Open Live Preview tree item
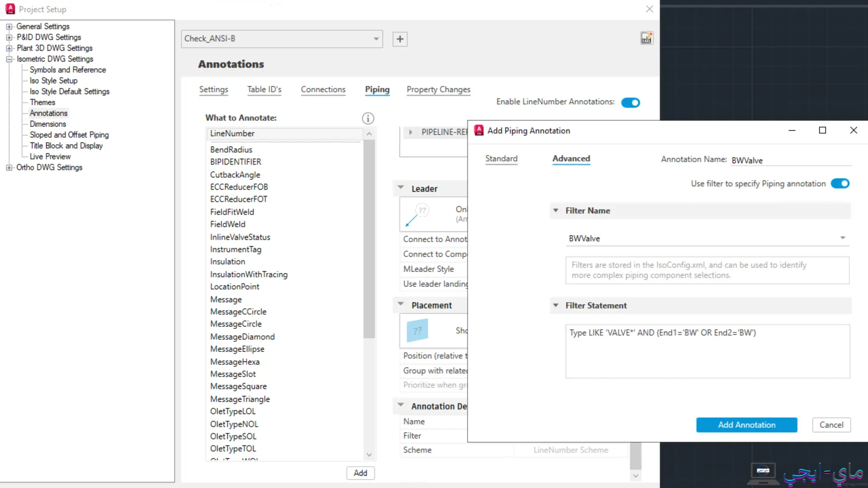868x488 pixels. pyautogui.click(x=50, y=157)
